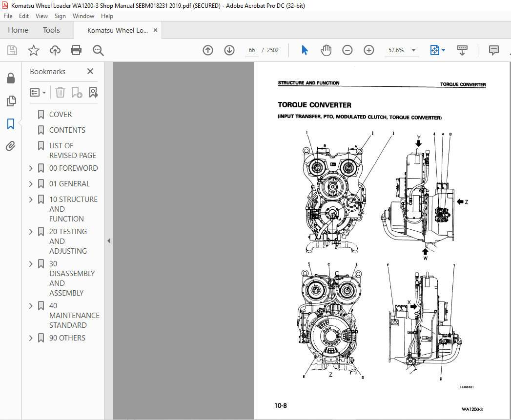The image size is (511, 420).
Task: Delete selected bookmark with trash icon
Action: 60,93
